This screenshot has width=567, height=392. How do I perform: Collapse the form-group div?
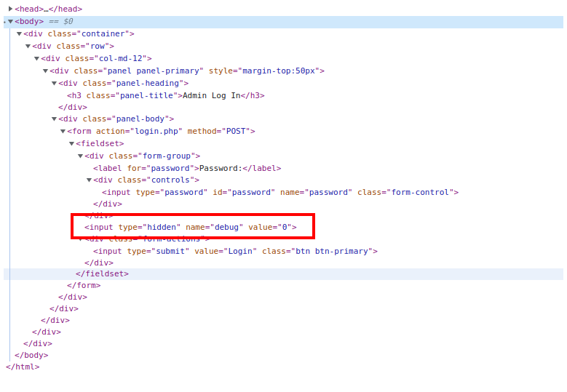pos(80,156)
